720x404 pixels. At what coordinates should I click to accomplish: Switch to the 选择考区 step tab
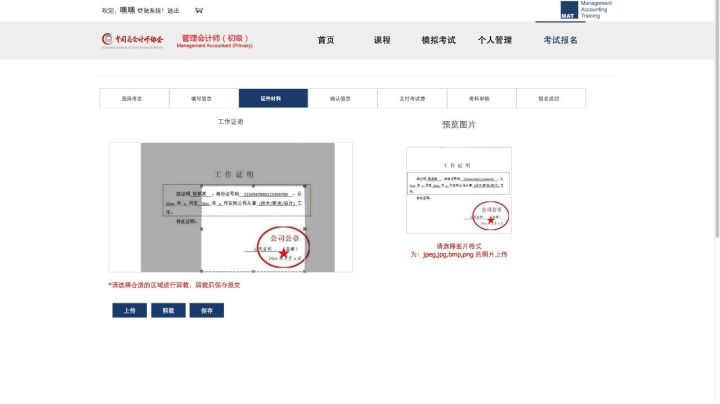click(x=133, y=98)
